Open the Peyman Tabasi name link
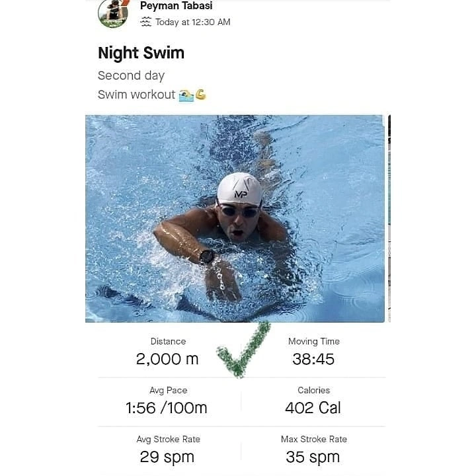The height and width of the screenshot is (476, 476). [176, 5]
